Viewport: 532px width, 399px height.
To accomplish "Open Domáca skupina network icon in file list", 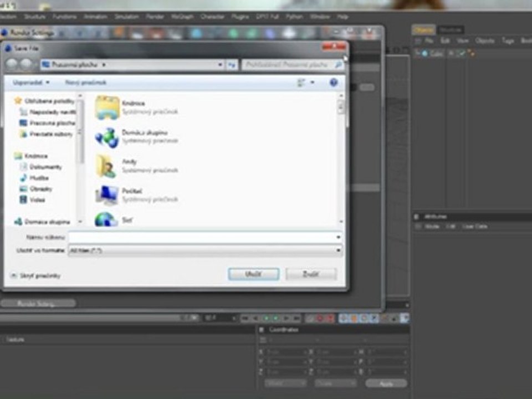I will tap(107, 137).
